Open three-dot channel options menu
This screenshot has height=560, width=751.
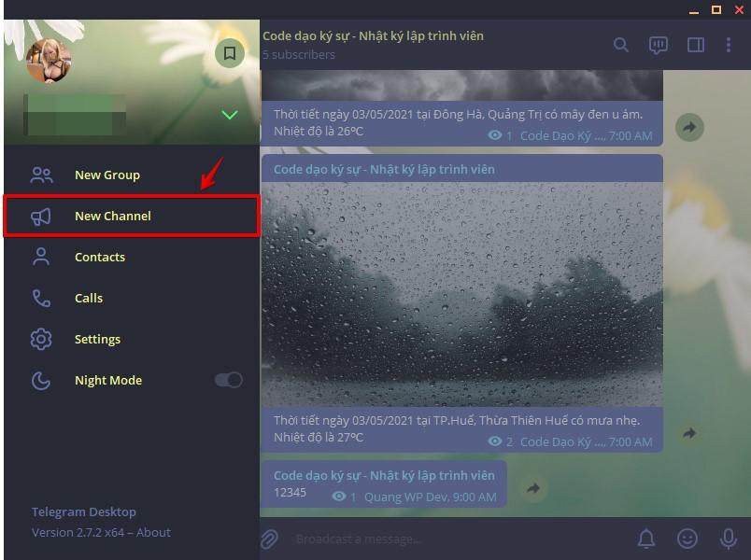tap(728, 45)
